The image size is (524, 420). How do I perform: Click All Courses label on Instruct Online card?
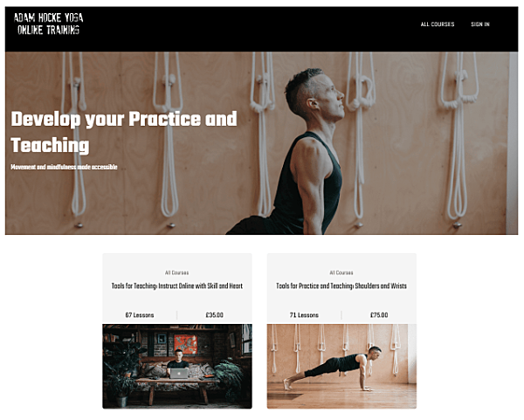pyautogui.click(x=176, y=272)
